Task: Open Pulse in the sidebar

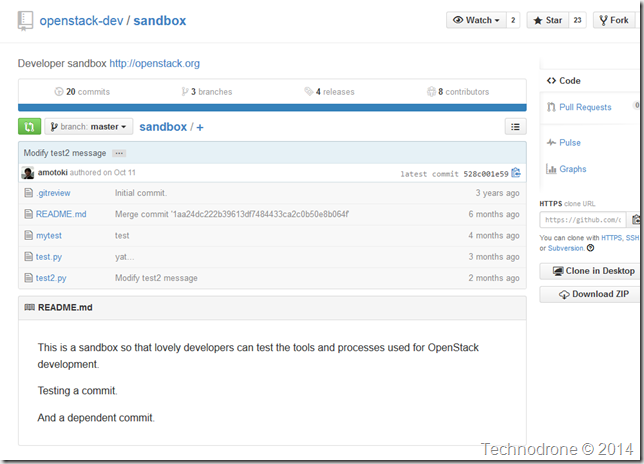Action: 570,142
